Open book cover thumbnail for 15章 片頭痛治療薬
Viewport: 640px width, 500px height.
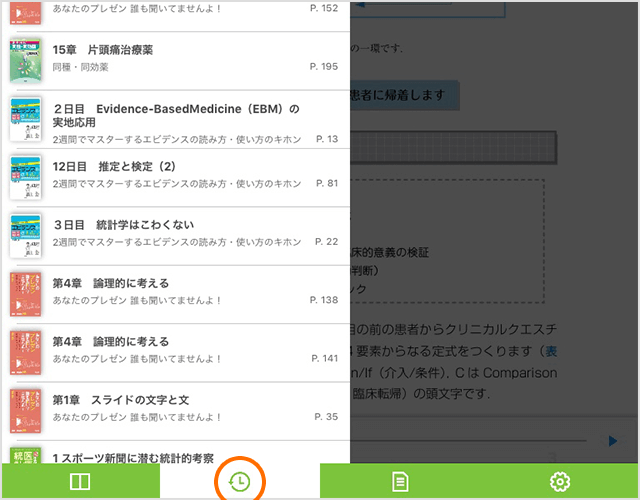pyautogui.click(x=25, y=61)
